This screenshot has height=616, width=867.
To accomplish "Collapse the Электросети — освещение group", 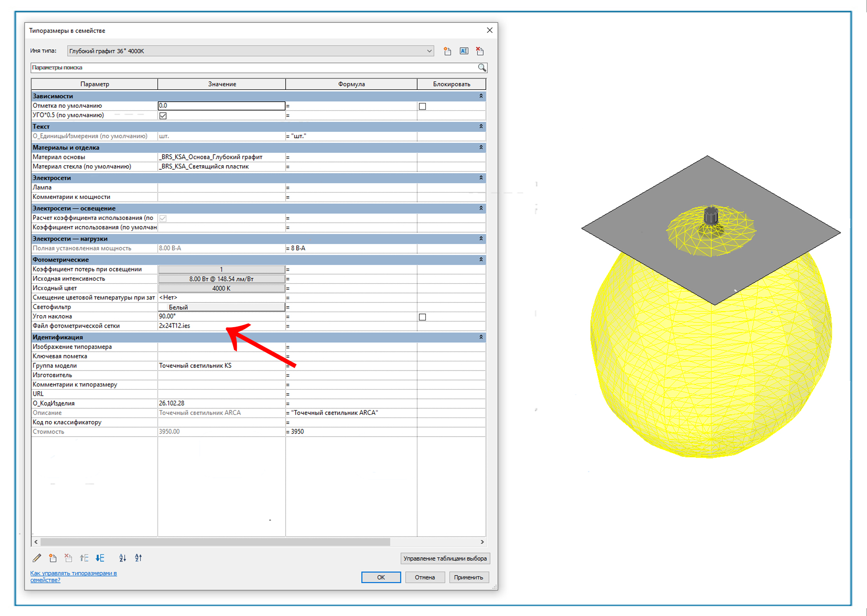I will tap(481, 208).
